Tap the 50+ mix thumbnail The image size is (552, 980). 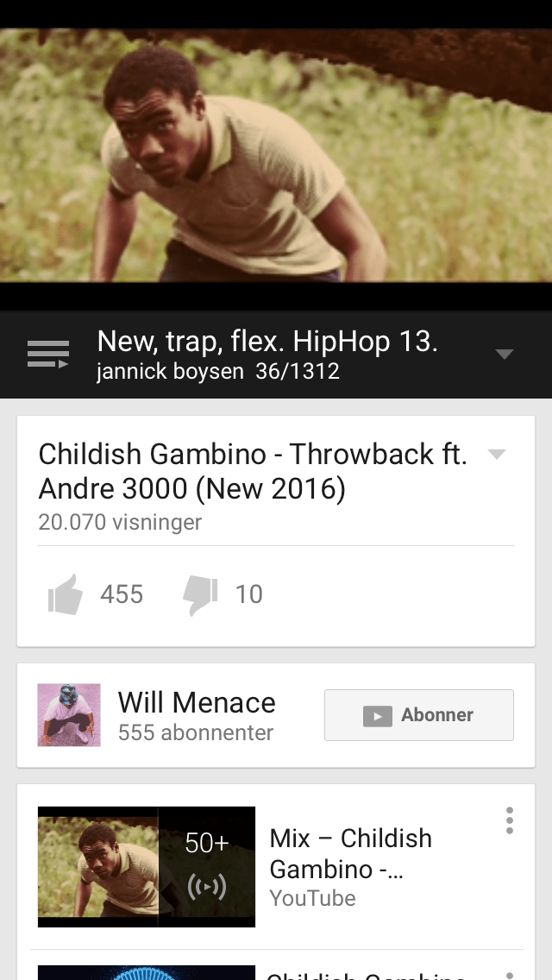[x=147, y=867]
